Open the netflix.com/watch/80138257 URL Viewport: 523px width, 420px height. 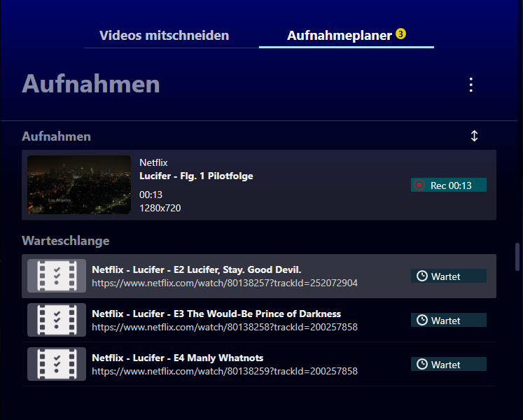[225, 283]
